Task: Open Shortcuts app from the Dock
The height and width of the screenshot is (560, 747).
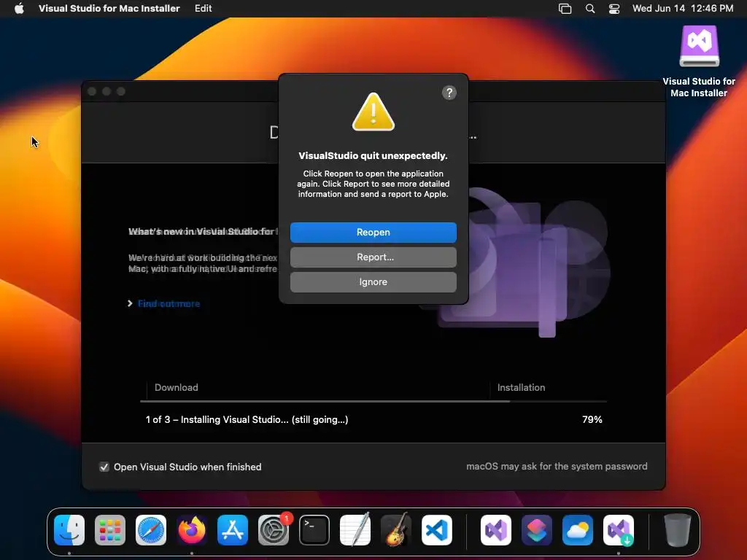Action: pos(536,530)
